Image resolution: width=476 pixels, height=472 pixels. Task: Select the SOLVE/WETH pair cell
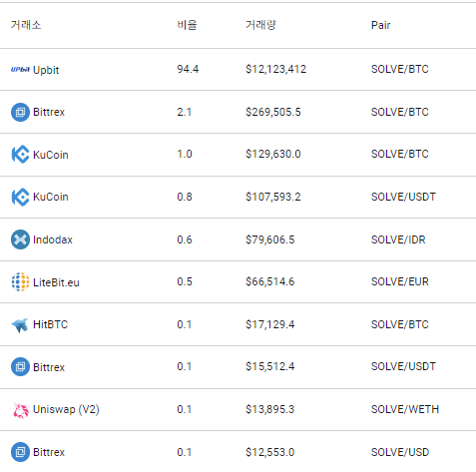[405, 409]
